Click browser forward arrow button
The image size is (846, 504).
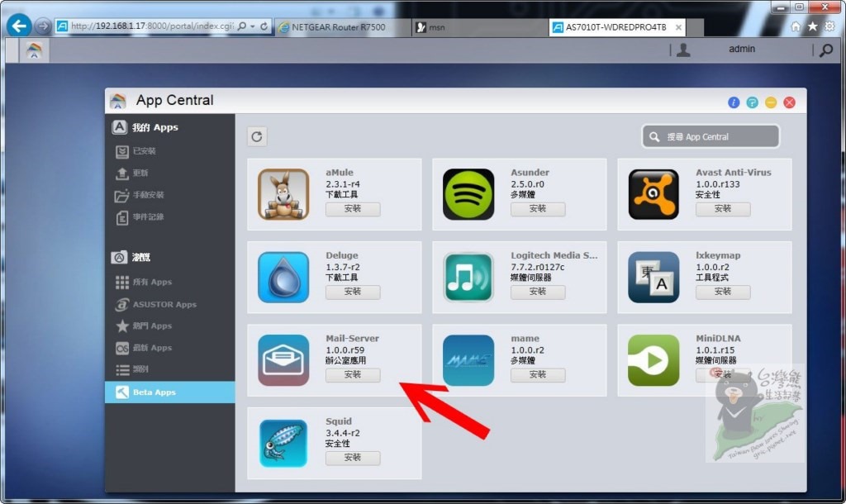(43, 26)
